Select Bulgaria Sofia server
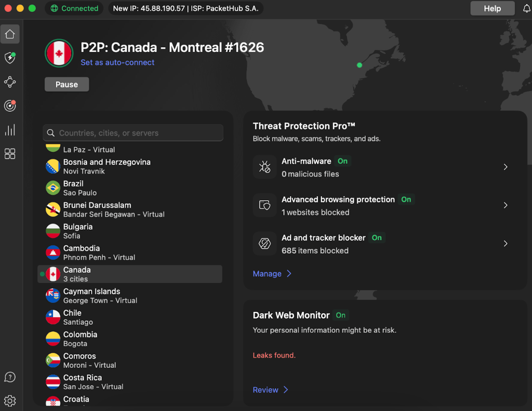The width and height of the screenshot is (532, 411). (x=130, y=231)
